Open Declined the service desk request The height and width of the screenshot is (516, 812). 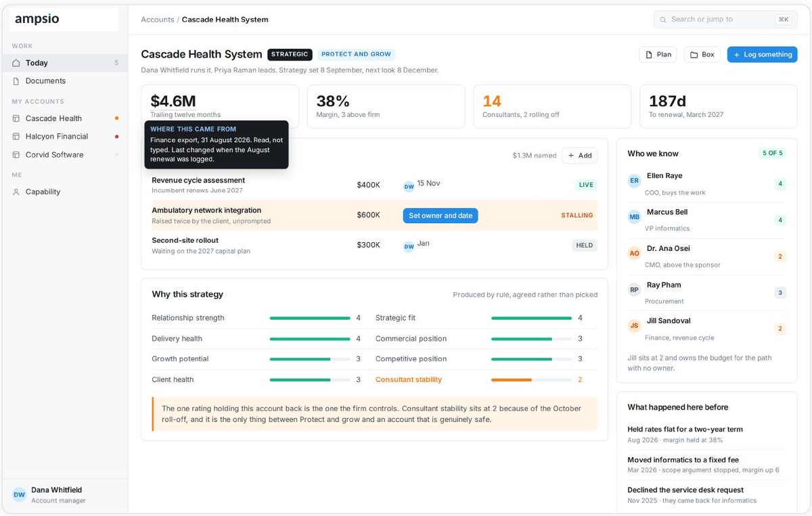click(x=706, y=495)
